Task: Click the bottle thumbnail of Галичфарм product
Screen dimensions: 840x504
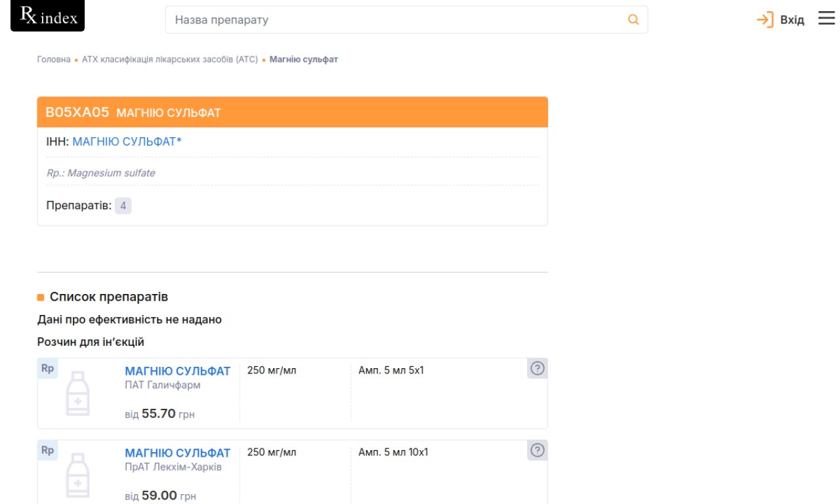Action: [x=77, y=394]
